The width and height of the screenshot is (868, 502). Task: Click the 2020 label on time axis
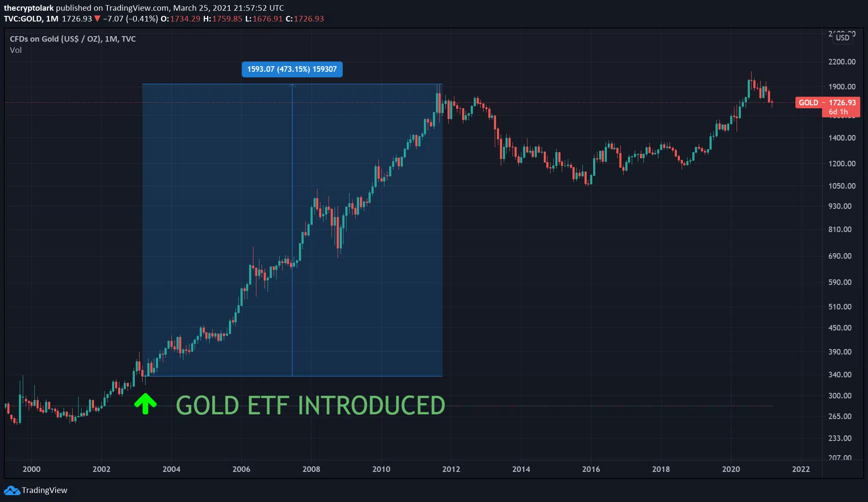click(x=731, y=469)
